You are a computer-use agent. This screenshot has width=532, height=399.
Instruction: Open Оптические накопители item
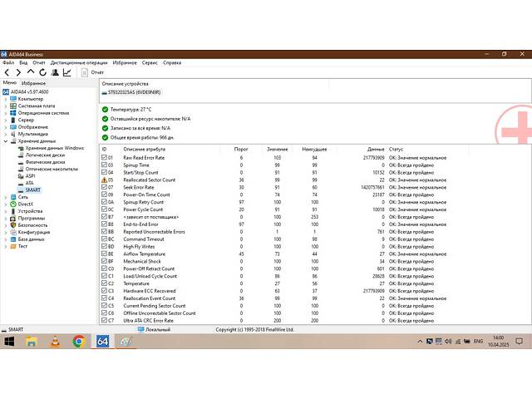pos(52,169)
